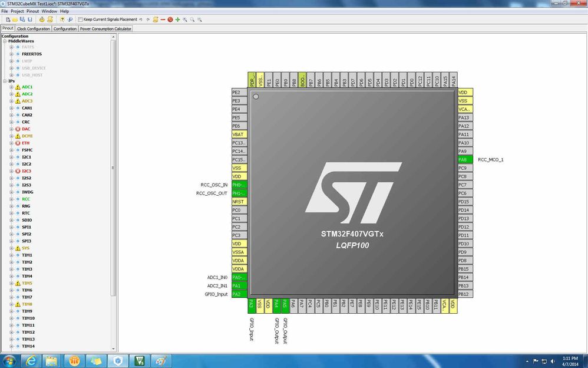Click the warning icon beside SYS
This screenshot has height=368, width=588.
[x=18, y=248]
